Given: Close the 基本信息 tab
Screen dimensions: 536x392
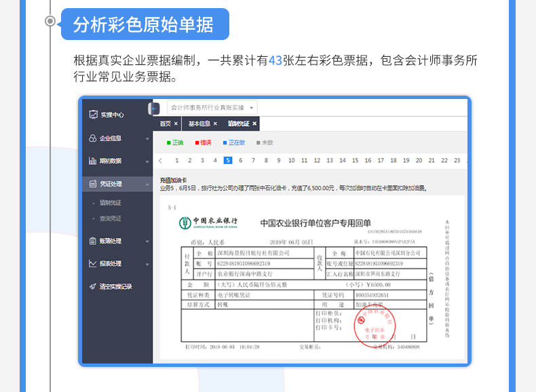Looking at the screenshot, I should tap(216, 124).
